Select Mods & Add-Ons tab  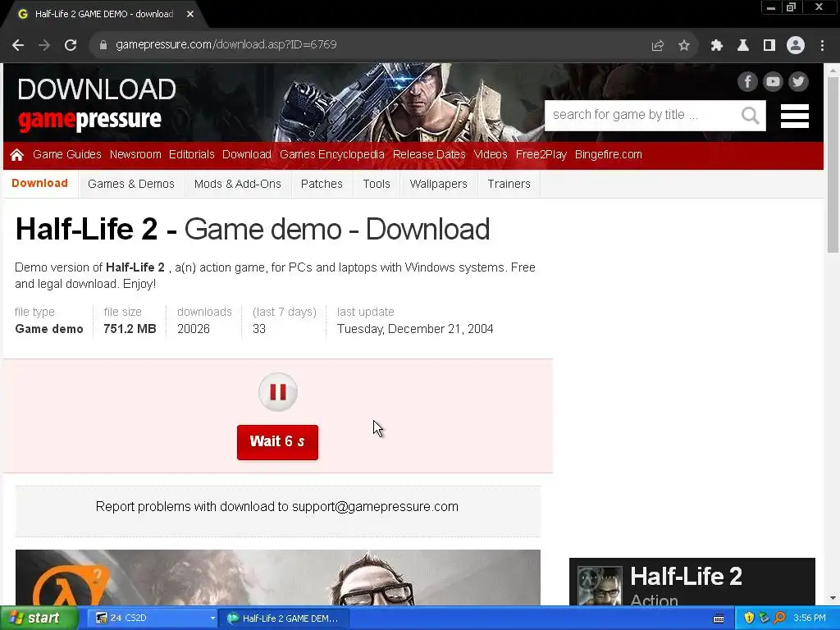tap(237, 184)
